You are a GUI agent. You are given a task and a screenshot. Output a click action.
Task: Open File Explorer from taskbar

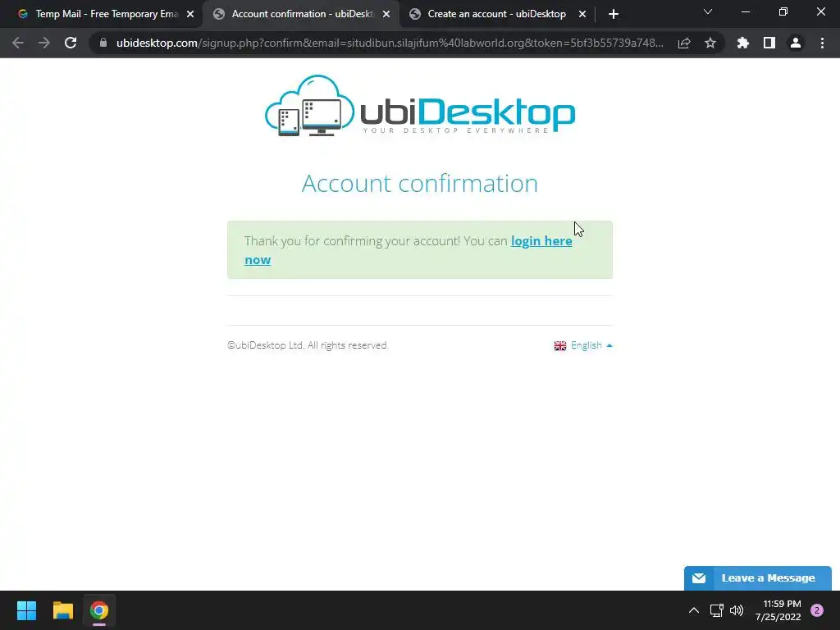62,610
